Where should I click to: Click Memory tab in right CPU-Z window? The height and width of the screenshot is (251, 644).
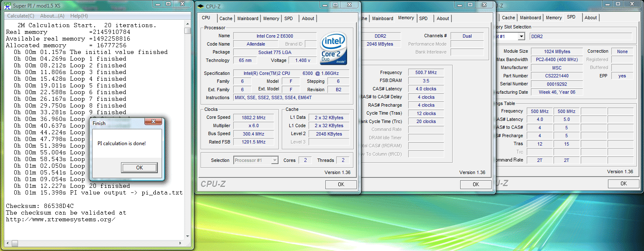tap(554, 18)
